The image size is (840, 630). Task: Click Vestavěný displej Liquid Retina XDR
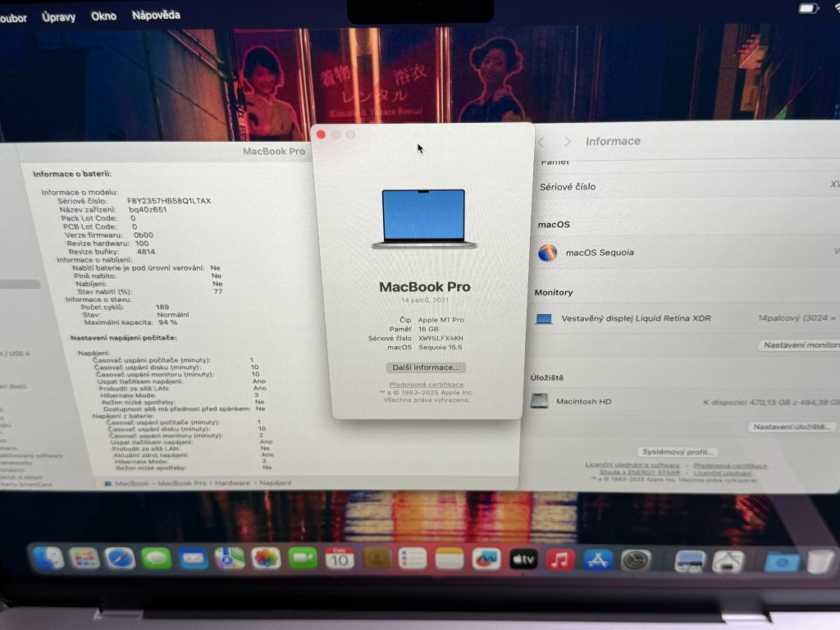click(636, 318)
